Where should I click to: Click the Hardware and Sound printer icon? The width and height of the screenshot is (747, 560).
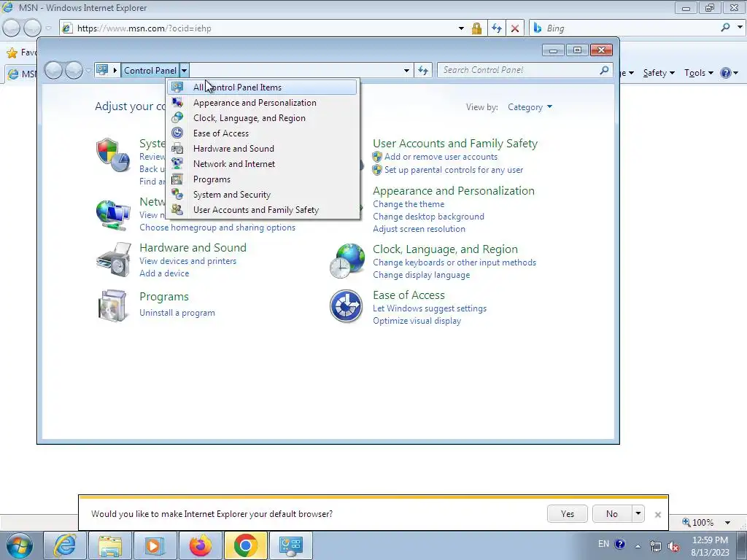(x=113, y=260)
